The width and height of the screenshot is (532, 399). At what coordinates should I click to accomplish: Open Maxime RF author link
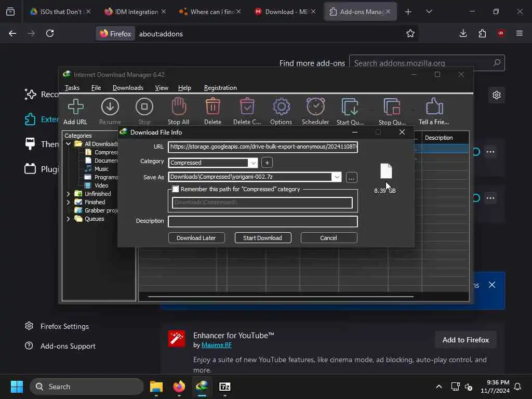pos(217,345)
